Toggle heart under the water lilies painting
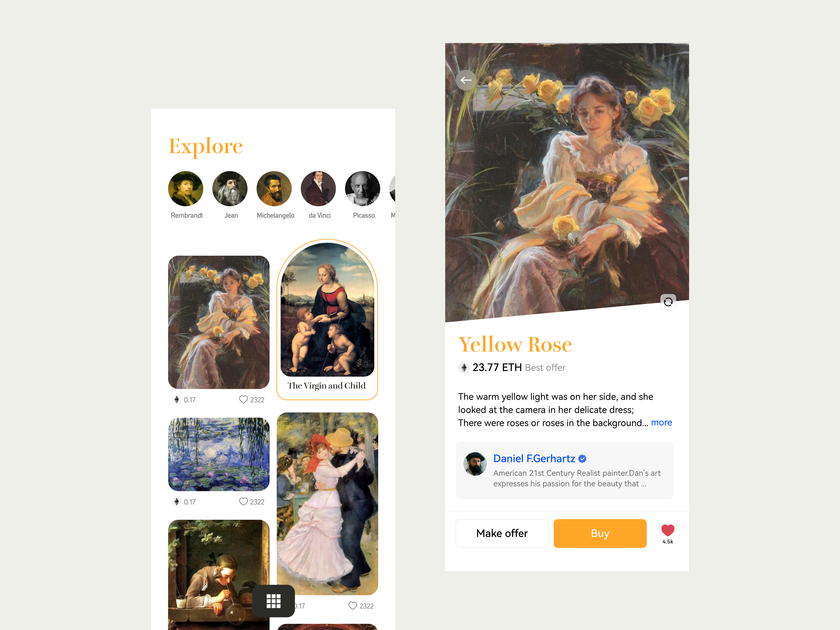 243,502
